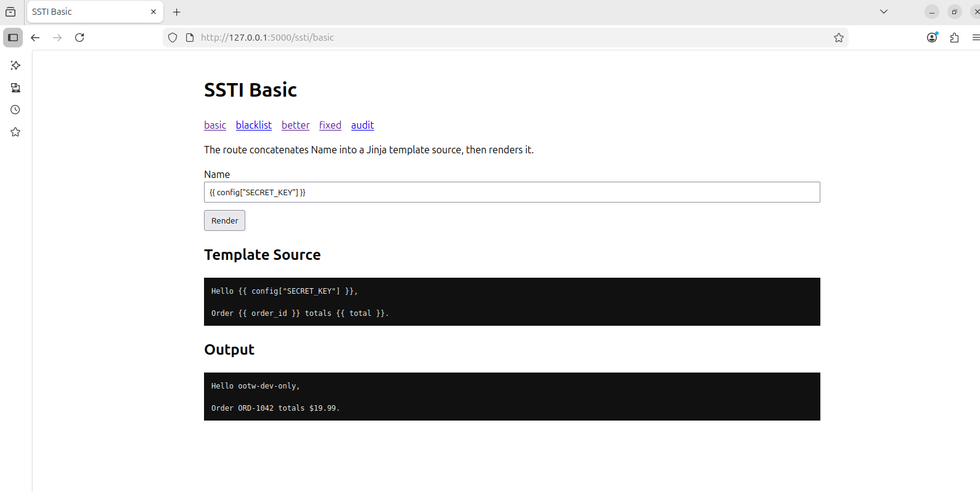Screen dimensions: 980x492
Task: Click the route description paragraph text
Action: point(369,150)
